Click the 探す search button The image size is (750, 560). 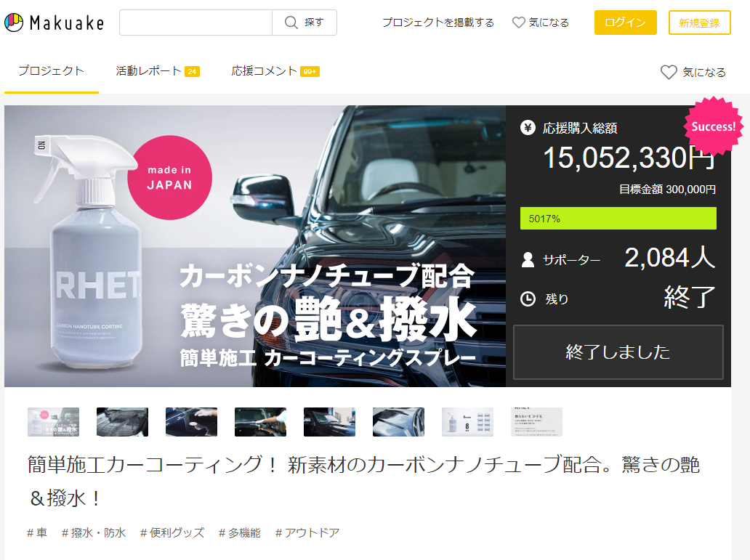pos(305,23)
